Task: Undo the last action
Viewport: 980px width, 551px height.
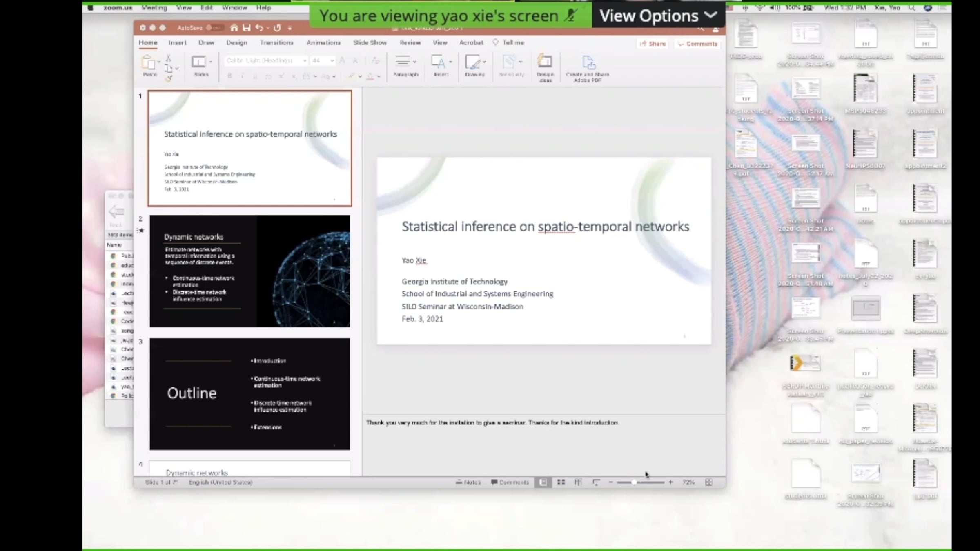Action: (x=259, y=28)
